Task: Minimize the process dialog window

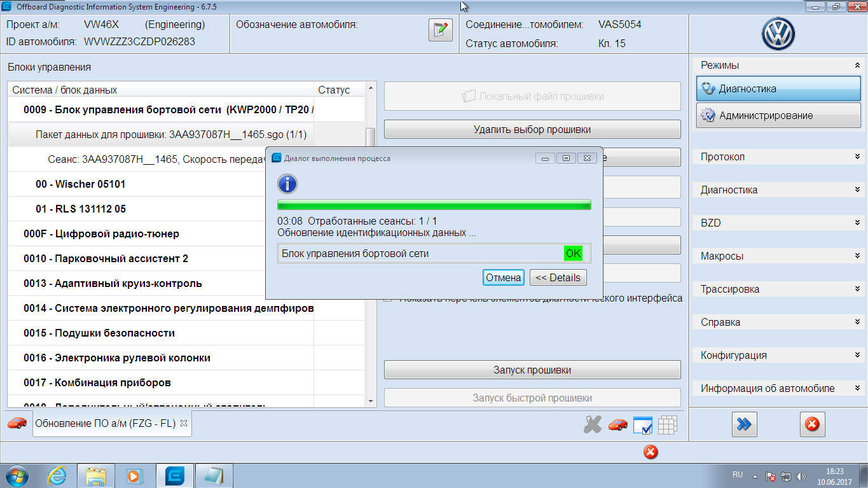Action: pos(545,158)
